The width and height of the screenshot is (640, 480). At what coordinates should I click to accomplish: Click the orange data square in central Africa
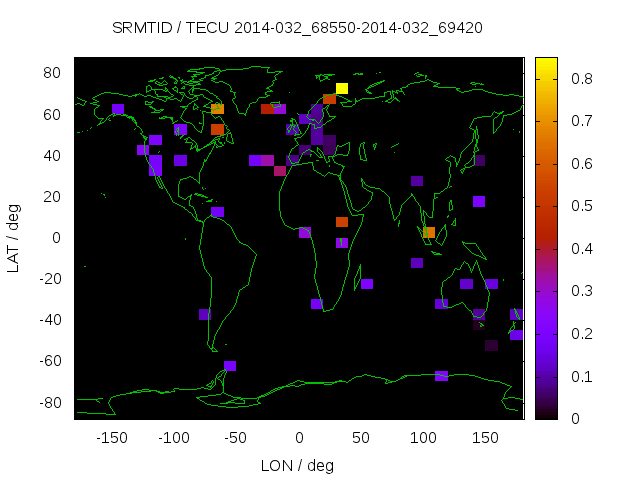click(342, 222)
